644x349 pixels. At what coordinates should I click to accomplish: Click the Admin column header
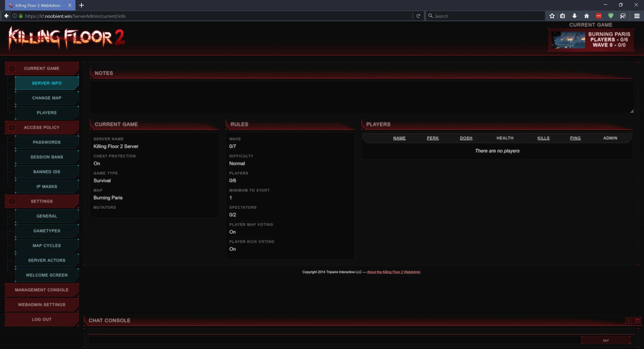(x=610, y=138)
